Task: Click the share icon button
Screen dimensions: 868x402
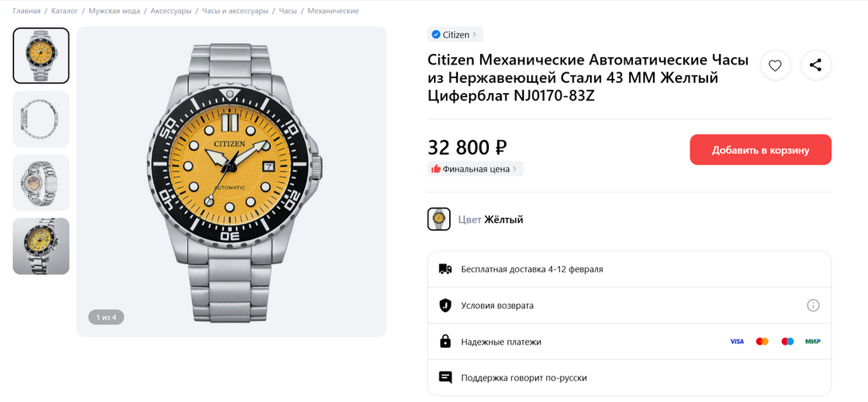Action: [815, 65]
